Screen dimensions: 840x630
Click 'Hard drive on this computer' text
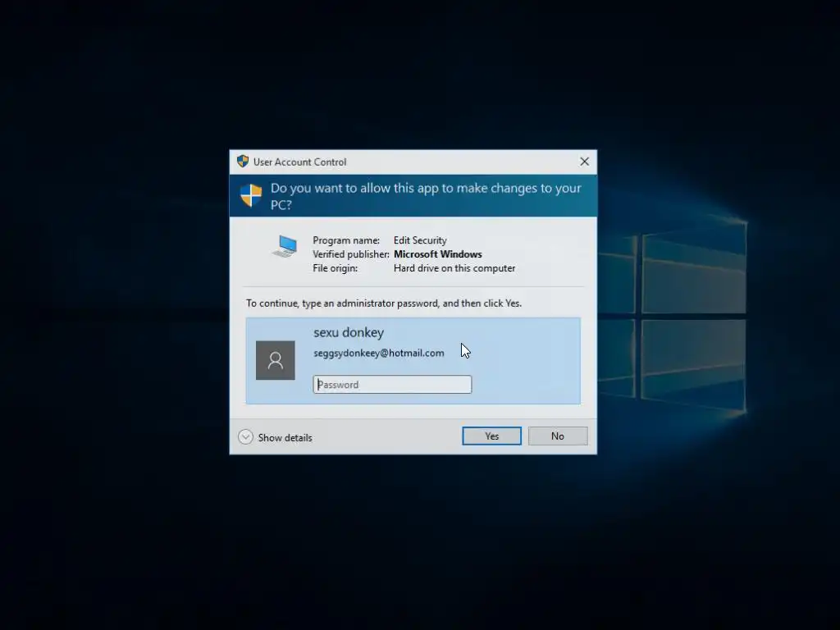454,268
